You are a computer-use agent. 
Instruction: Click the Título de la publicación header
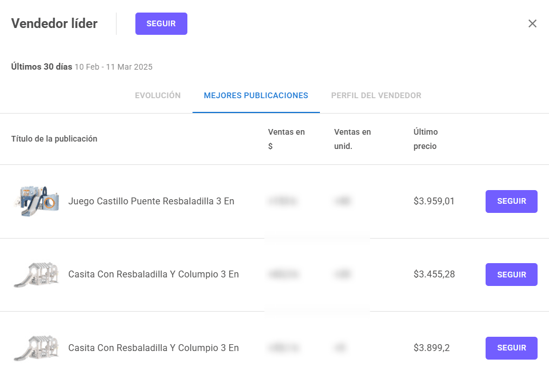(x=54, y=139)
